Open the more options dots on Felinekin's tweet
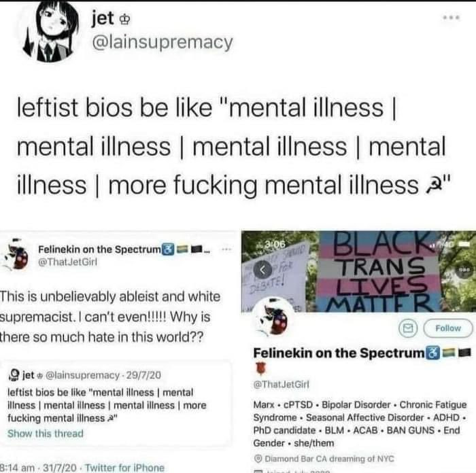476x473 pixels. click(226, 249)
